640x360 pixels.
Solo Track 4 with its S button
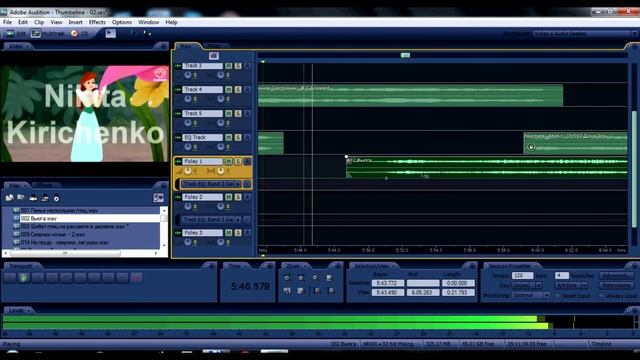[x=238, y=89]
